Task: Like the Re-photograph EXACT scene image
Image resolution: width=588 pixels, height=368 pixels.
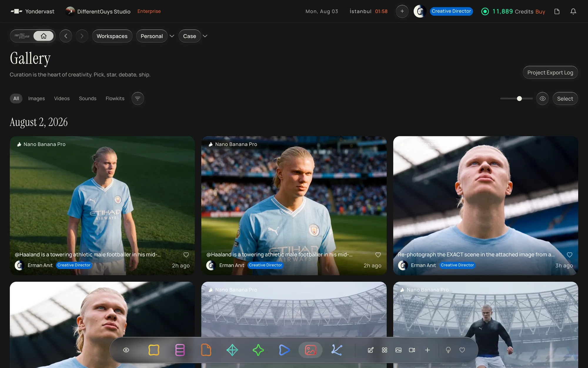Action: tap(569, 255)
